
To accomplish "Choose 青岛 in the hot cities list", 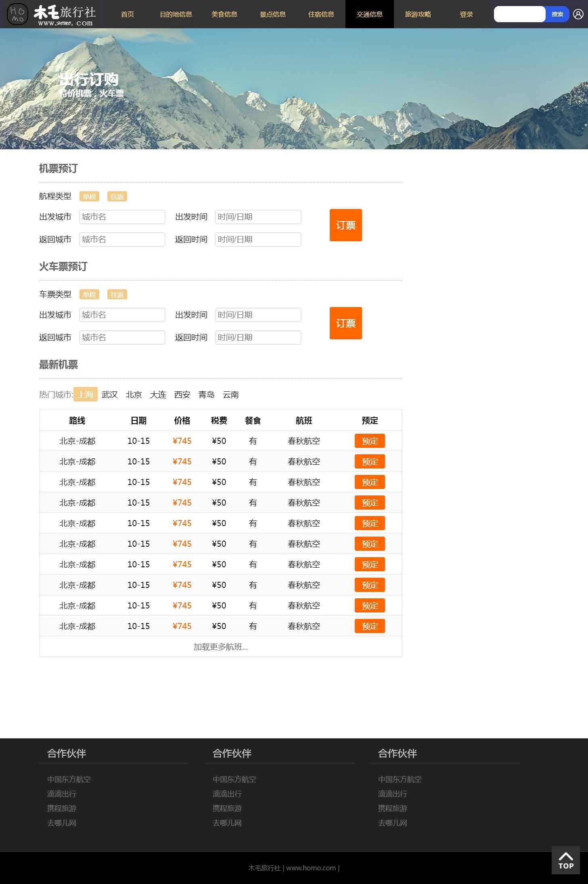I will coord(206,395).
